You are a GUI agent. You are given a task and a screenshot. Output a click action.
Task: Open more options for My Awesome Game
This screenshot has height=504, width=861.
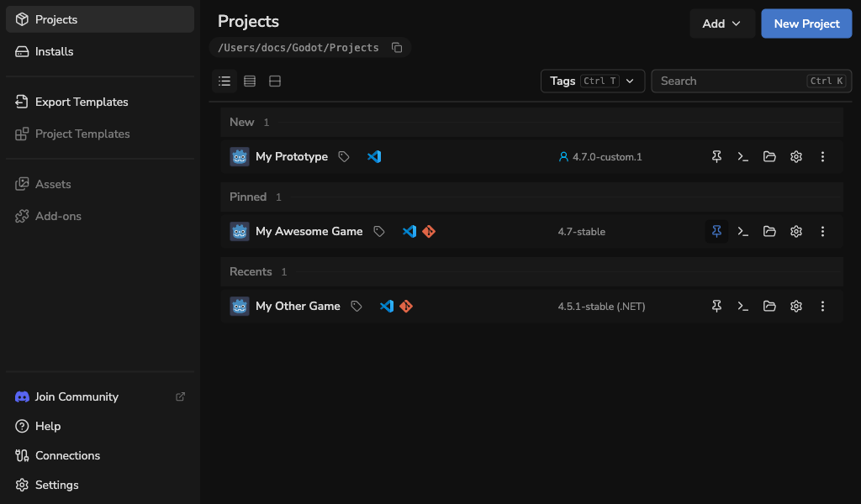822,232
